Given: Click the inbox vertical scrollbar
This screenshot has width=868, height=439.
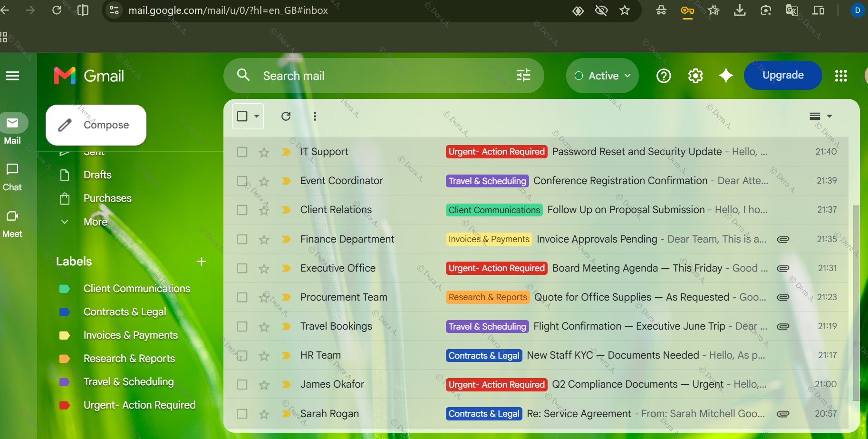Looking at the screenshot, I should click(856, 303).
